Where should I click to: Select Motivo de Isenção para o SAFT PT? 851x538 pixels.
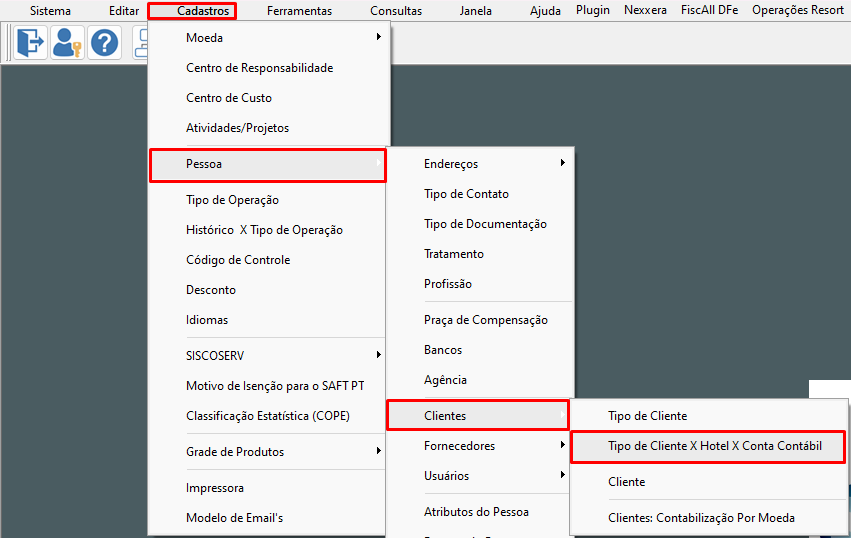(269, 386)
